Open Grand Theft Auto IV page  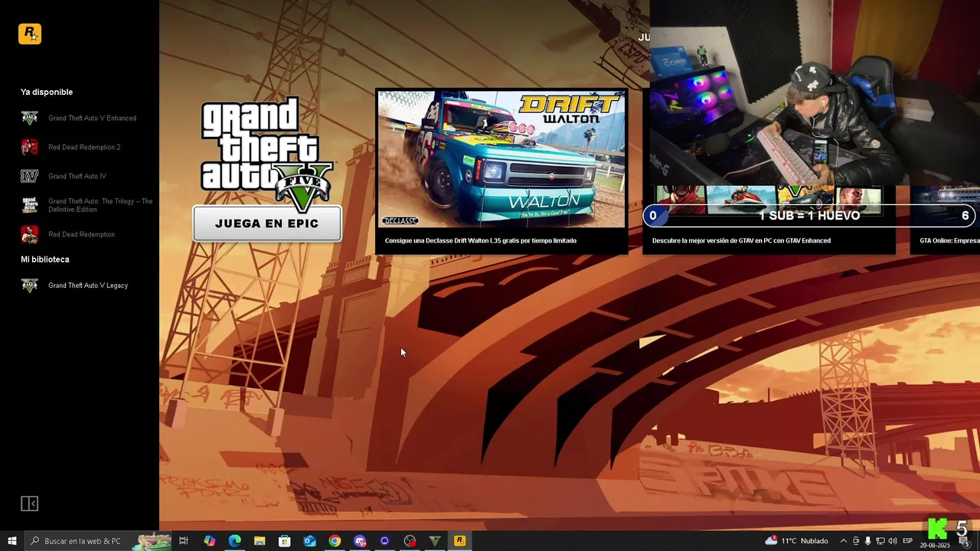[x=77, y=176]
